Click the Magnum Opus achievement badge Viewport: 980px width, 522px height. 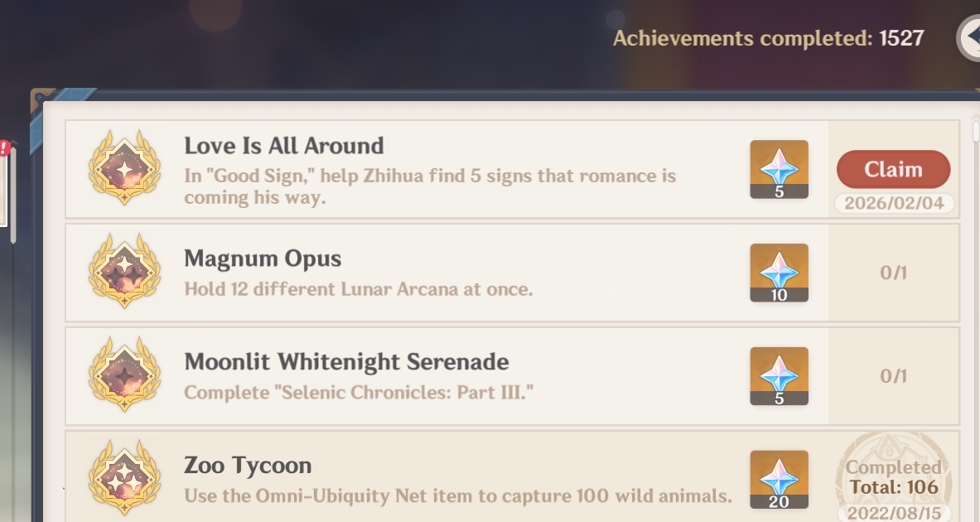[124, 272]
